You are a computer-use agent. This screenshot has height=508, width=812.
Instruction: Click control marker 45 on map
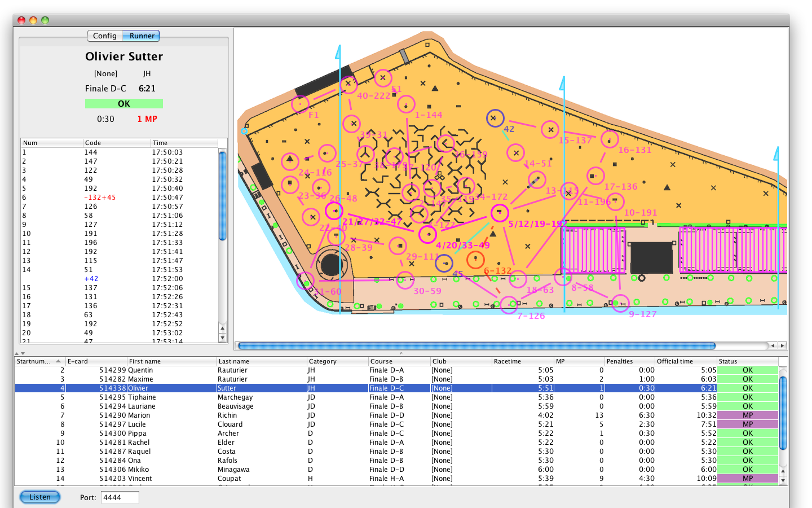coord(445,263)
